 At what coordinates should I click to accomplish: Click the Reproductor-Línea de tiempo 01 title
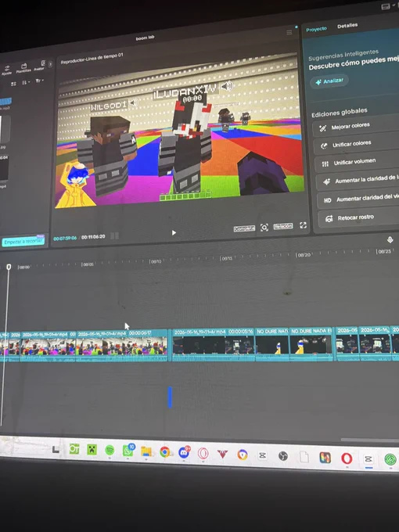(x=92, y=58)
